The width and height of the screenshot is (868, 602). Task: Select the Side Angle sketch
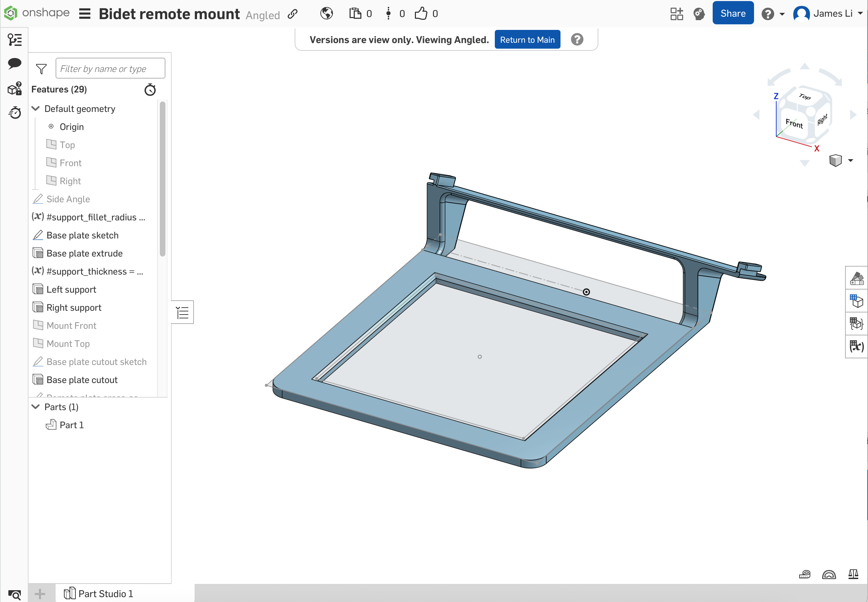pos(68,199)
